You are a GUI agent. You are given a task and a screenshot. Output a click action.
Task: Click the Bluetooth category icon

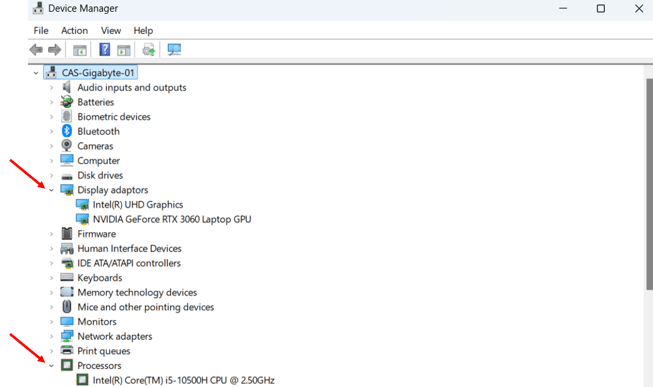pyautogui.click(x=67, y=131)
